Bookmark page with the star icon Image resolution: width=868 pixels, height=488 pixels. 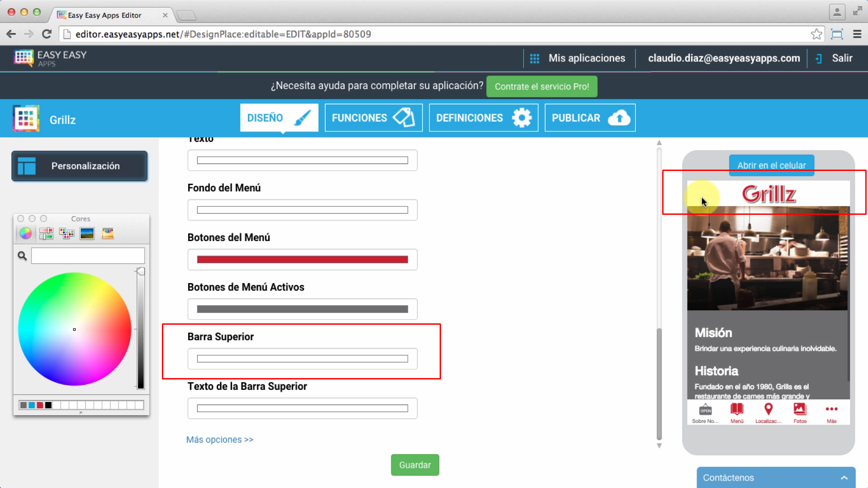coord(816,34)
